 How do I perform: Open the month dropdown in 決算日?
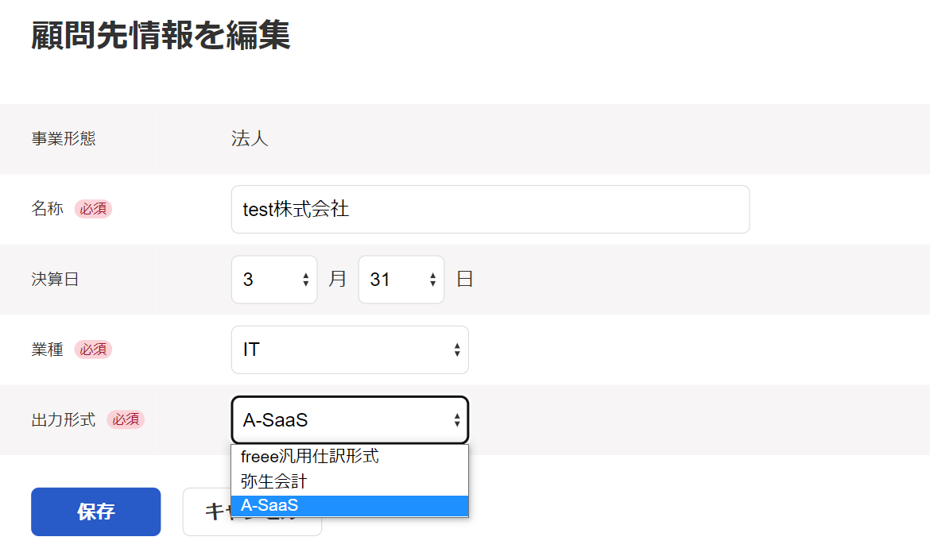(273, 279)
